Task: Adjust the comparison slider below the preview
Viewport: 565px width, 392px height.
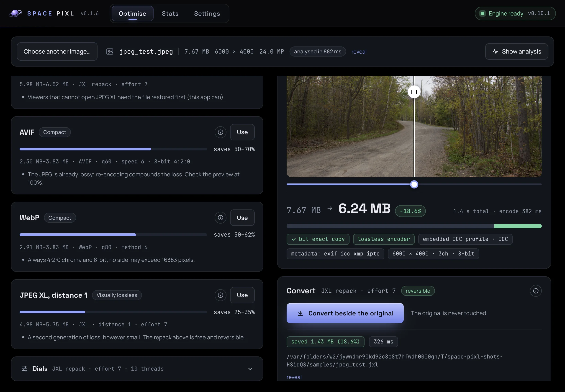Action: 414,184
